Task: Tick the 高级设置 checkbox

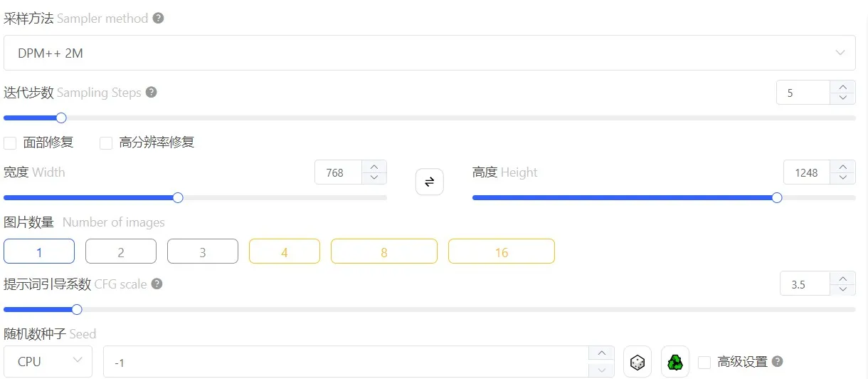Action: pyautogui.click(x=704, y=362)
